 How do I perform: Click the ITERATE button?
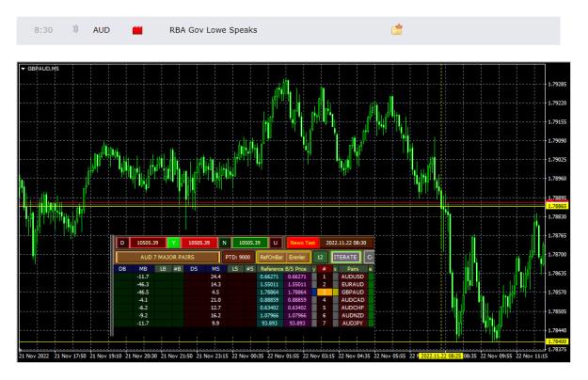(345, 258)
